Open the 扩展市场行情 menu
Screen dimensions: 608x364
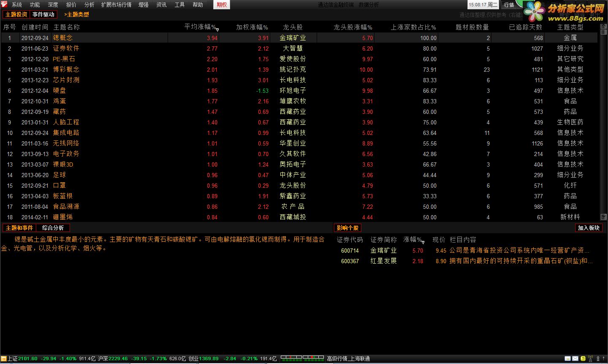(116, 5)
